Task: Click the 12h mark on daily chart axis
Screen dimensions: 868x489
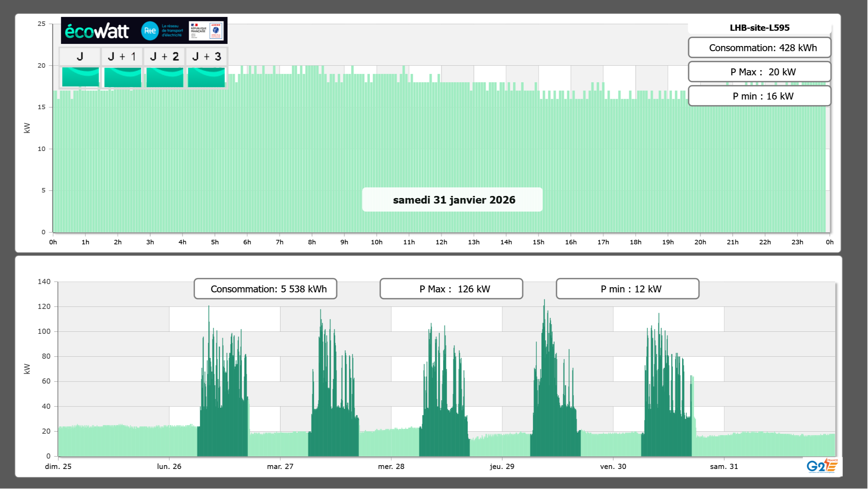Action: pos(441,242)
